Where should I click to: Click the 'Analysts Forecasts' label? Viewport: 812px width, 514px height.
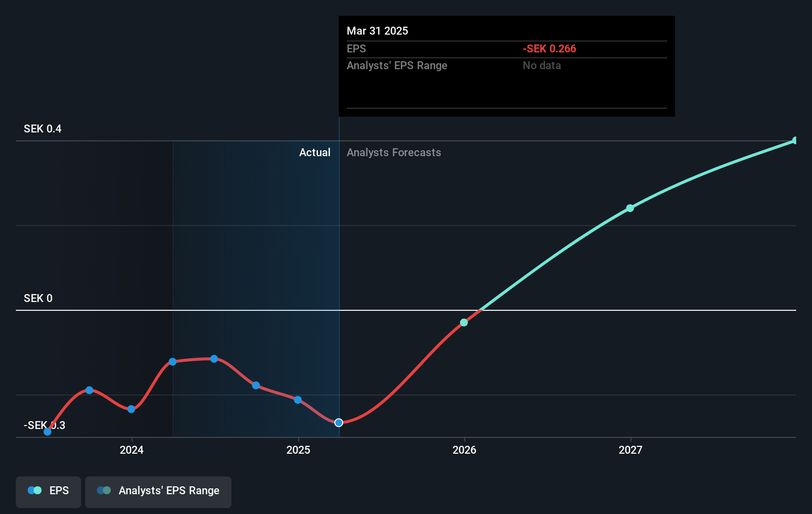[x=394, y=153]
